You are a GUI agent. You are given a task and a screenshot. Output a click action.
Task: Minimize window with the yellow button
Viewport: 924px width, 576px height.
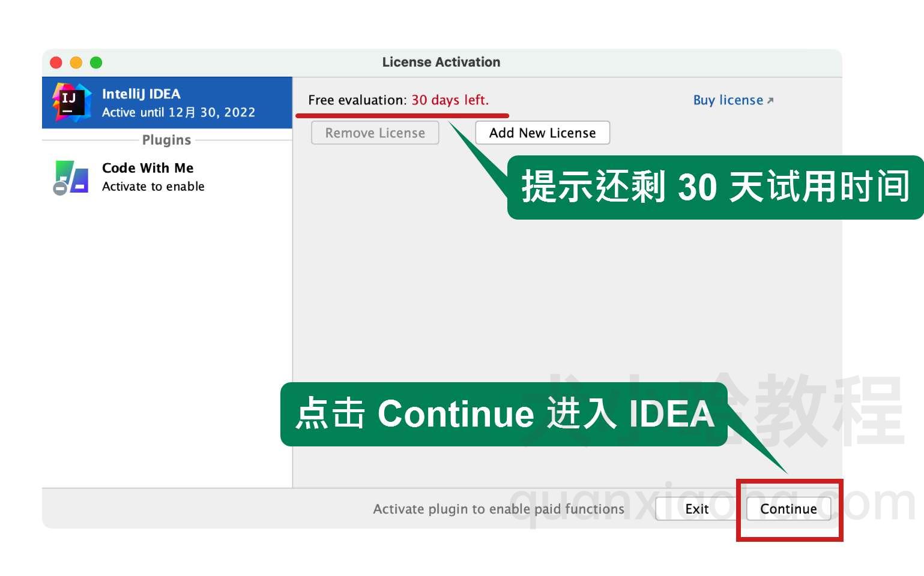coord(76,62)
